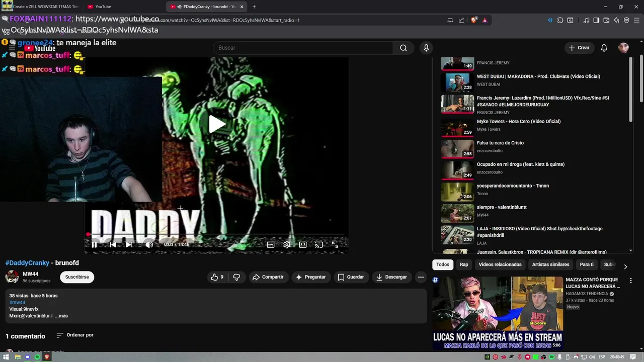Open options for the MAZZA CONTÓ recommended video
This screenshot has width=644, height=362.
coord(630,281)
